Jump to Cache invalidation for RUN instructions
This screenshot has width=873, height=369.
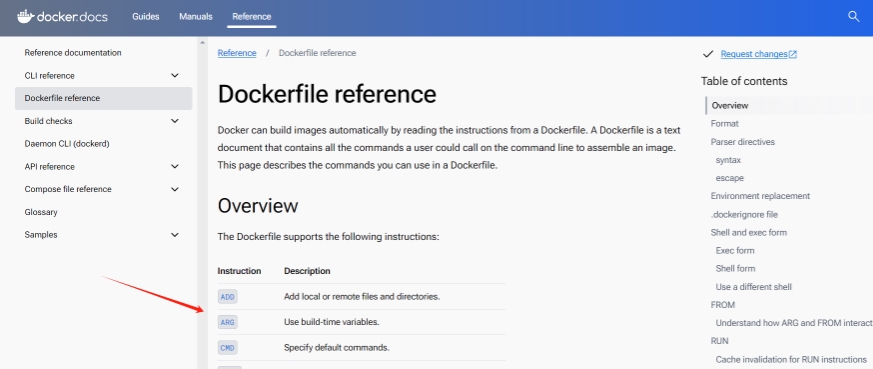click(791, 360)
